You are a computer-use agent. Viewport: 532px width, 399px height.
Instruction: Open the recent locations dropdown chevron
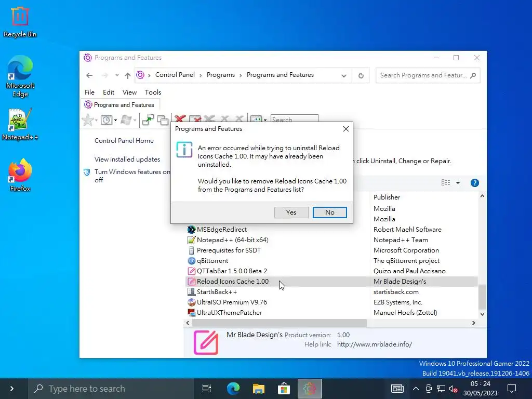point(117,75)
